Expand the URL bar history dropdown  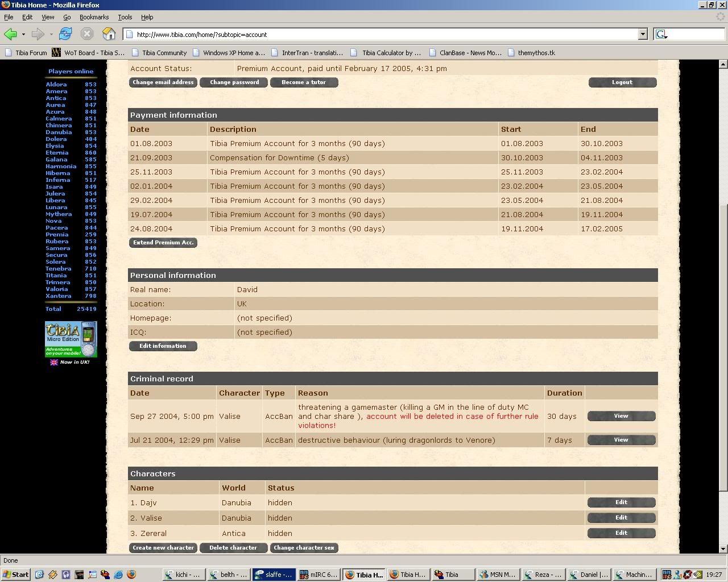[x=643, y=34]
